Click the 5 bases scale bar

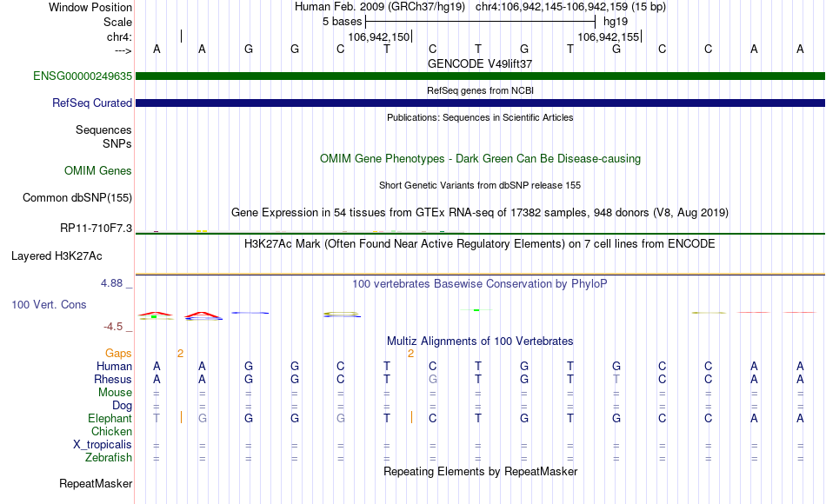click(x=480, y=22)
